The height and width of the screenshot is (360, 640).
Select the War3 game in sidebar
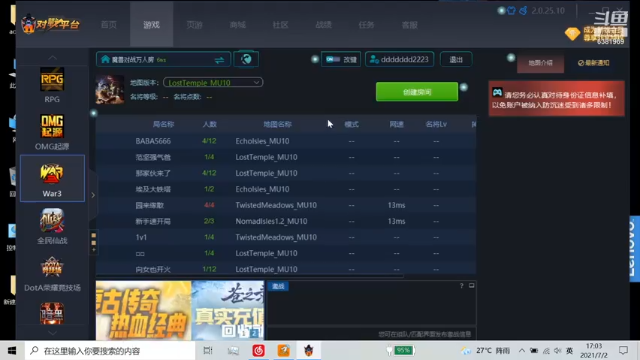pos(52,178)
